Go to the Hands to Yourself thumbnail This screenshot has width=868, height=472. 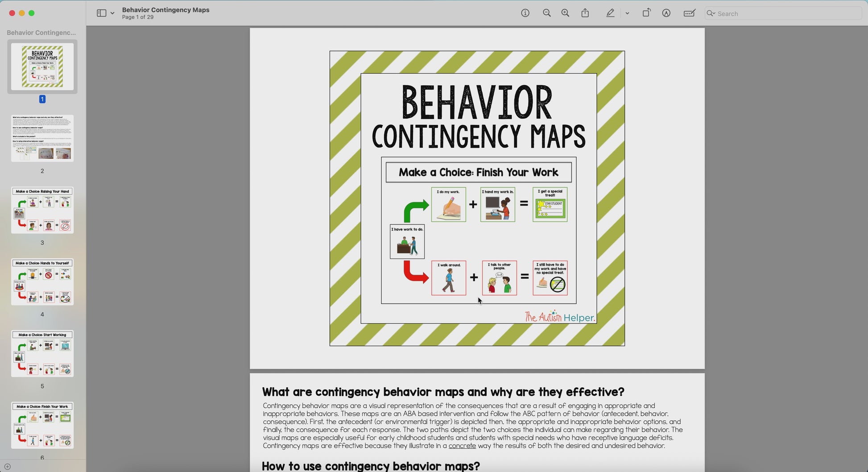tap(42, 282)
